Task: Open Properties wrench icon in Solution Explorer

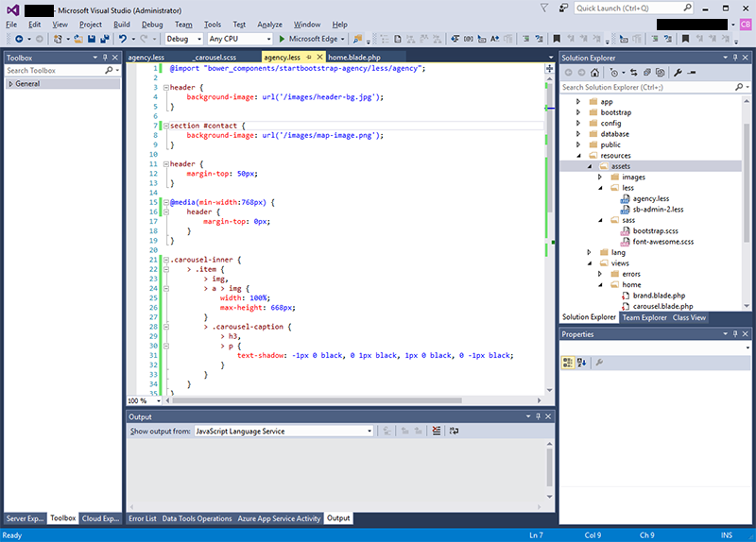Action: point(678,73)
